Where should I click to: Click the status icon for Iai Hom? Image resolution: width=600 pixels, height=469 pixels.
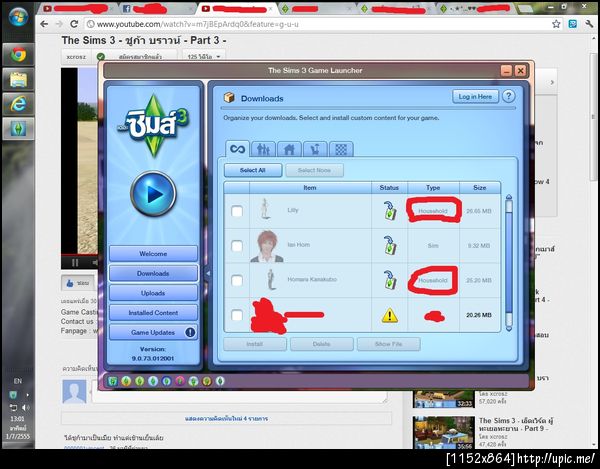(390, 246)
